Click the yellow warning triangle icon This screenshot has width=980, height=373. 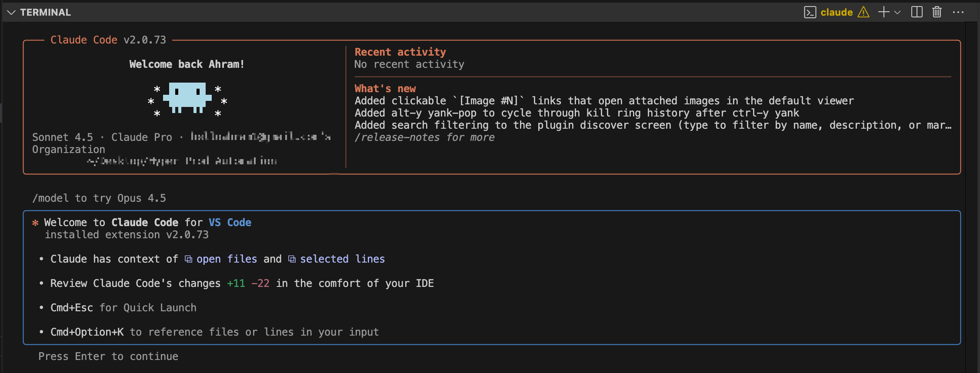863,12
